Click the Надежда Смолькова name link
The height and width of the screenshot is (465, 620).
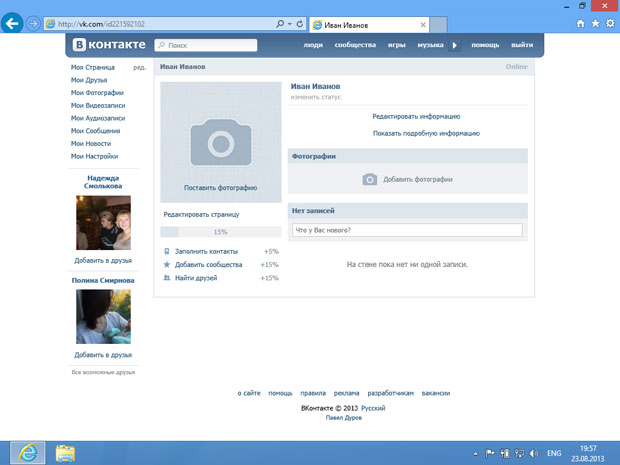coord(103,182)
